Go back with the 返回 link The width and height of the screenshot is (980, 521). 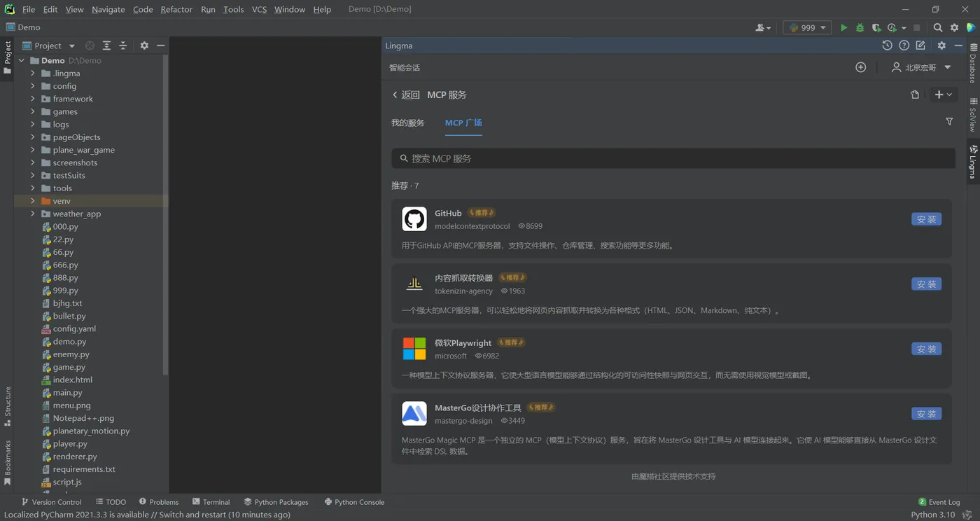pyautogui.click(x=406, y=95)
